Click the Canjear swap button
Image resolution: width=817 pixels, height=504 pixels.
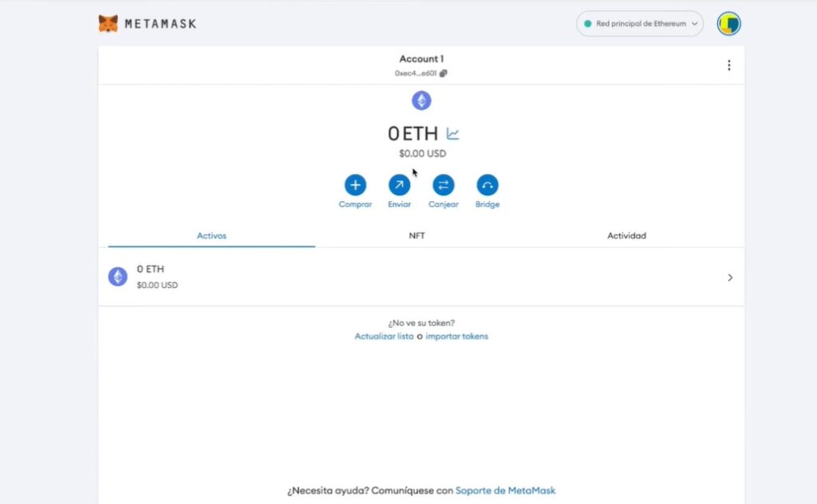click(444, 185)
